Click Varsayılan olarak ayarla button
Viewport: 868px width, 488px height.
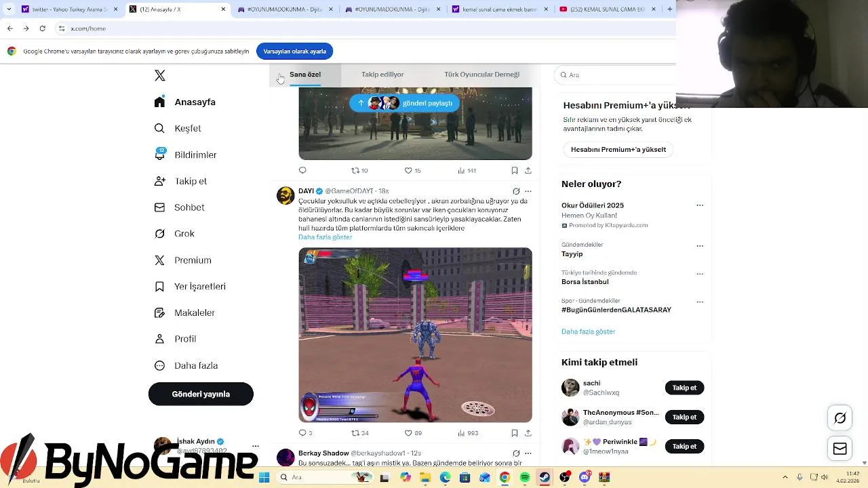coord(294,51)
